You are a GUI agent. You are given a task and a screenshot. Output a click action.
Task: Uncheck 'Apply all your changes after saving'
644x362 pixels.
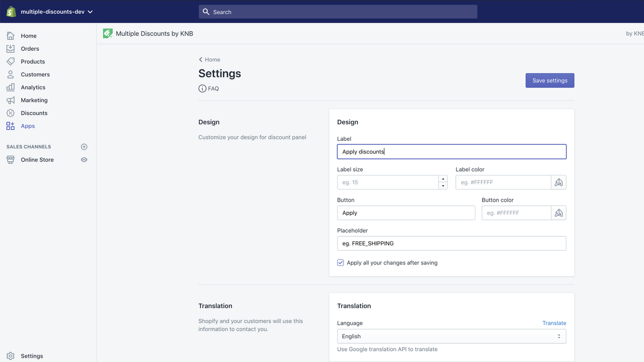(340, 262)
